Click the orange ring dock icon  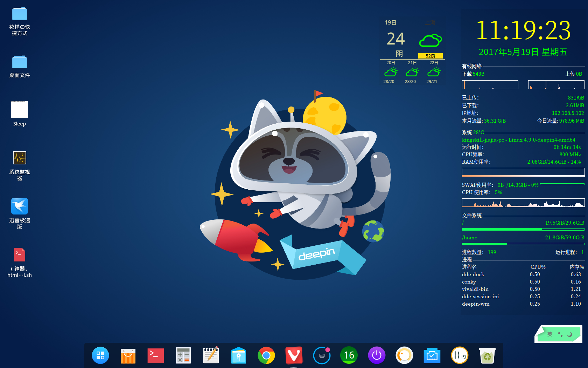pyautogui.click(x=404, y=355)
